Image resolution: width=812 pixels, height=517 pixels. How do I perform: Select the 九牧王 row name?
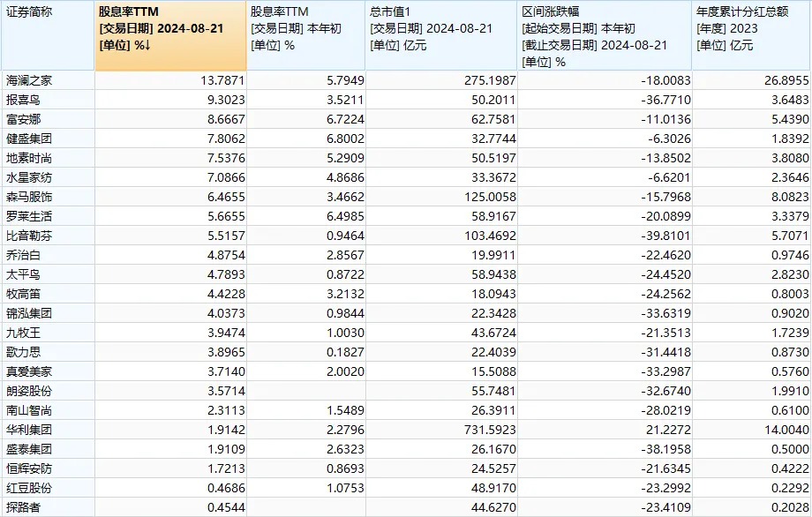(x=23, y=333)
